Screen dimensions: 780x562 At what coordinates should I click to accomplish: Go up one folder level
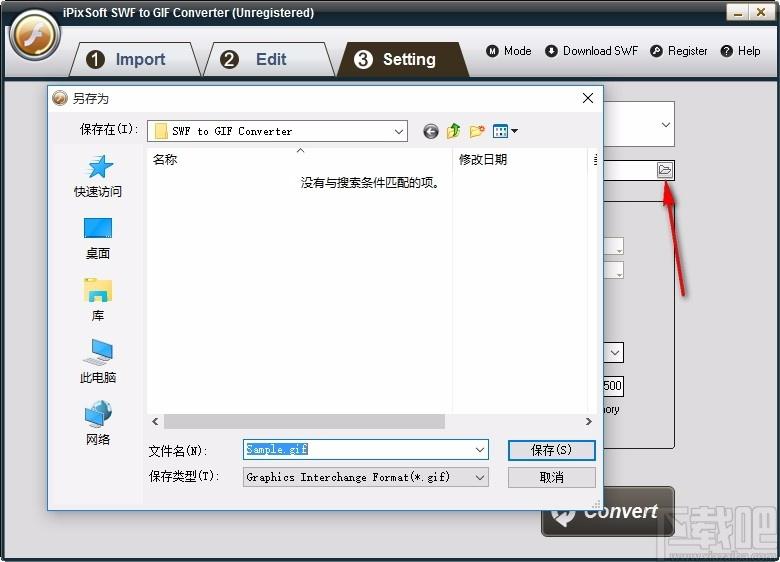[454, 131]
